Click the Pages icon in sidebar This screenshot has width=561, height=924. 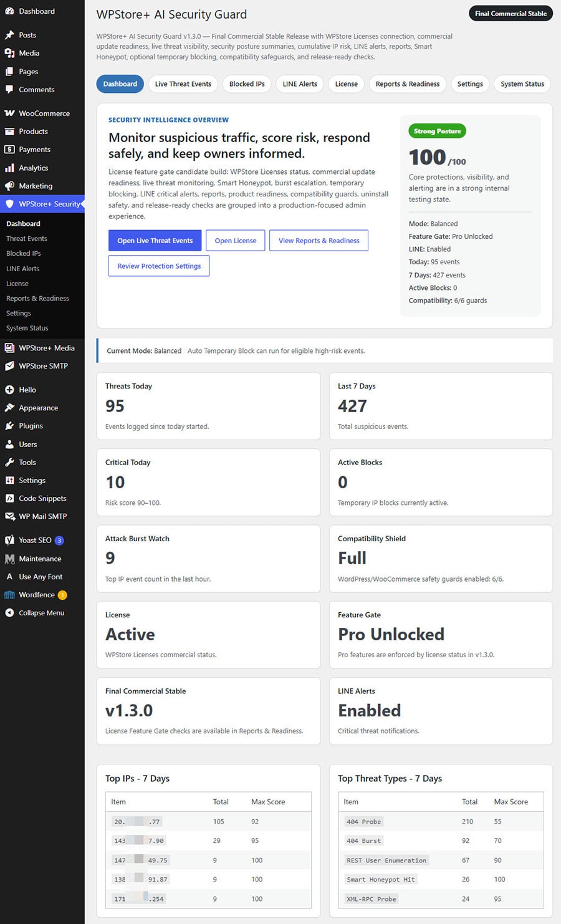[x=9, y=72]
